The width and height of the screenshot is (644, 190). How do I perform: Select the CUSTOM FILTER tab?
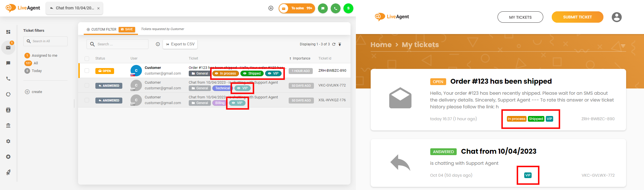(x=101, y=29)
